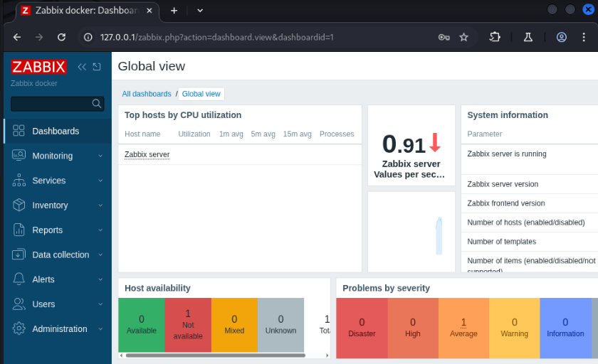This screenshot has height=364, width=598.
Task: Click the grey Unknown host tile
Action: point(280,325)
